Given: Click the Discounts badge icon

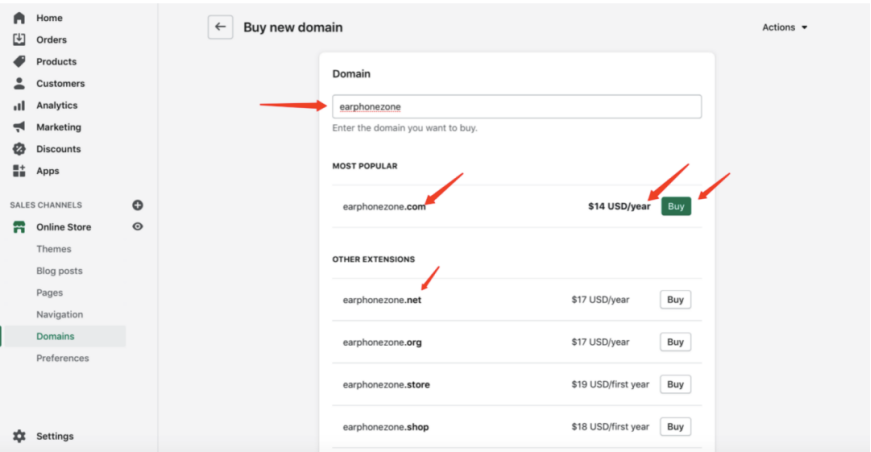Looking at the screenshot, I should point(19,149).
